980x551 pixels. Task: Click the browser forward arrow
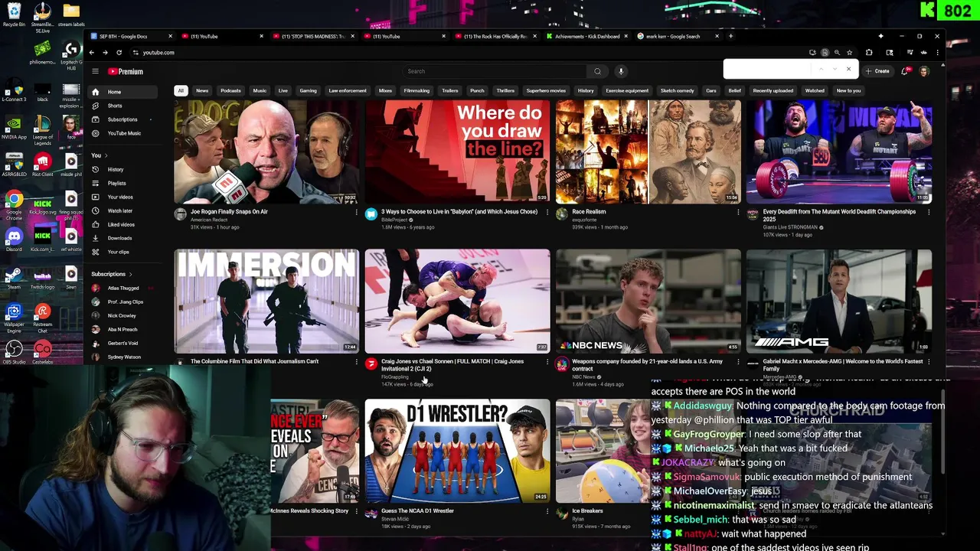pos(105,53)
